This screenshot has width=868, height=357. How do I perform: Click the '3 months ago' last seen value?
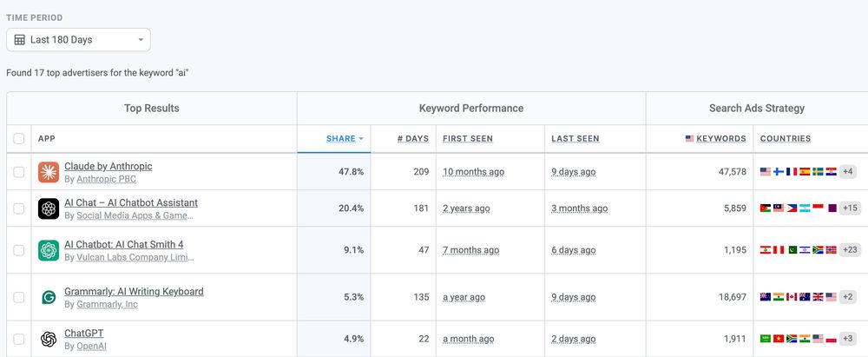pos(579,208)
